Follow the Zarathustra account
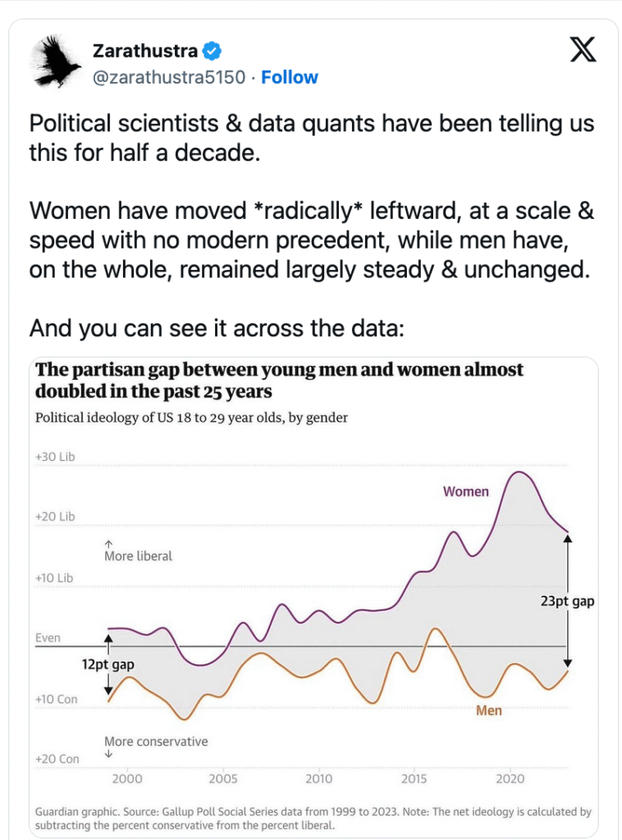Viewport: 622px width, 840px height. 290,77
